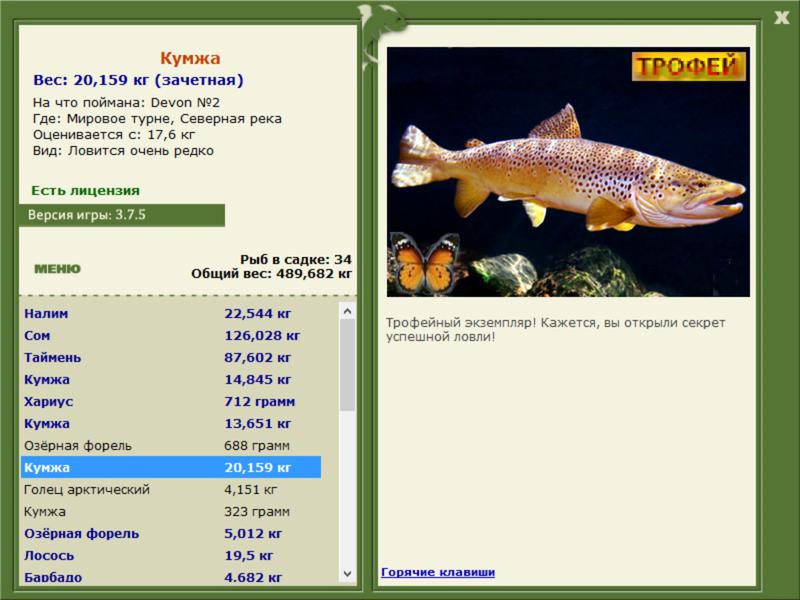Viewport: 800px width, 600px height.
Task: Click the 'Вид: Ловится очень редко' line
Action: (x=123, y=151)
